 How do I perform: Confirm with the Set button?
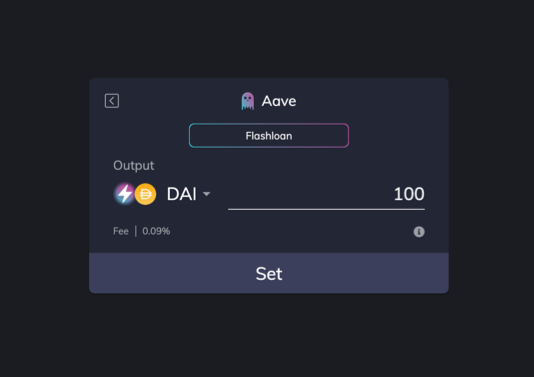pyautogui.click(x=269, y=273)
